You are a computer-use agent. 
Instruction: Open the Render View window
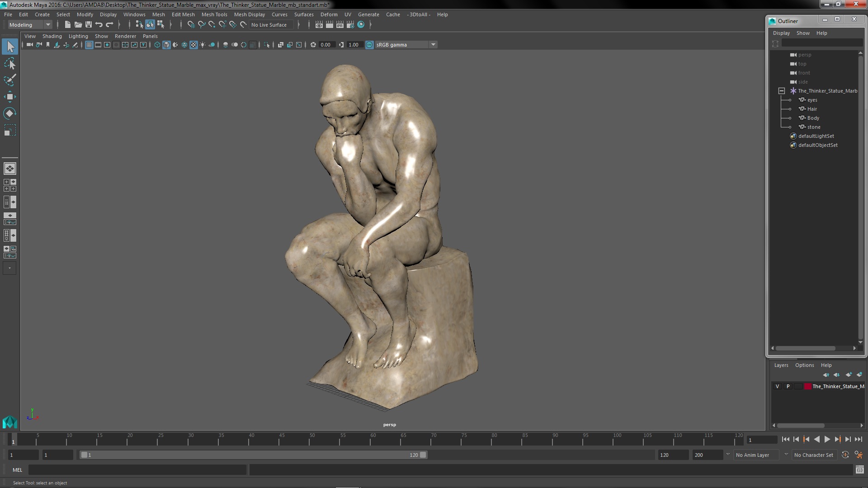tap(319, 25)
